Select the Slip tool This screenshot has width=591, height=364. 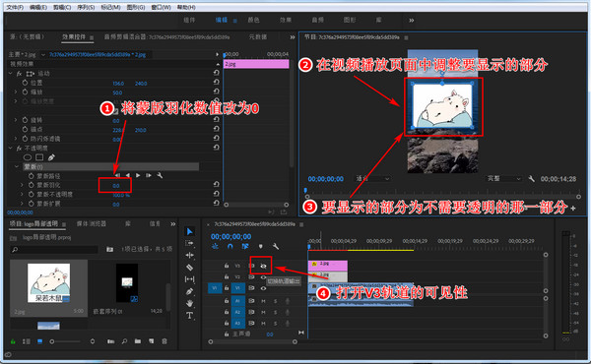click(x=189, y=279)
